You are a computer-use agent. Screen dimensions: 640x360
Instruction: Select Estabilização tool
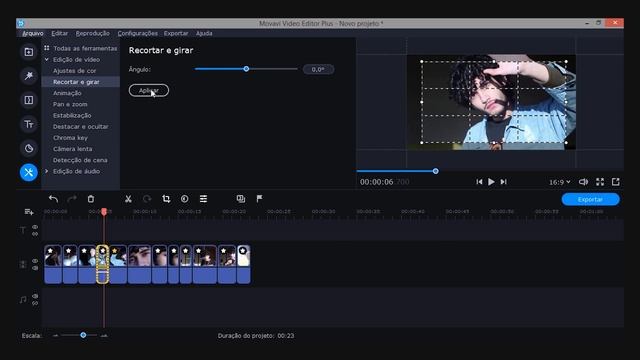click(x=72, y=116)
